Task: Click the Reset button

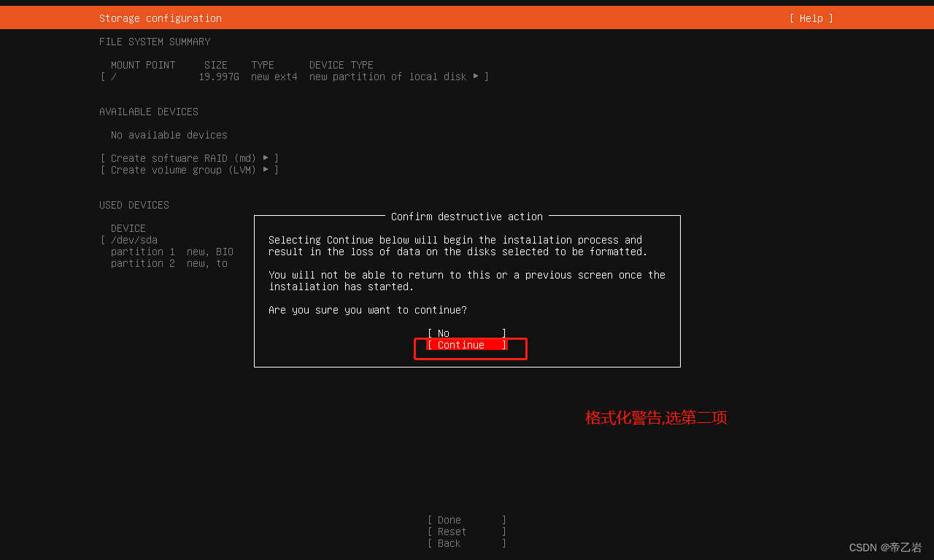Action: pyautogui.click(x=467, y=532)
